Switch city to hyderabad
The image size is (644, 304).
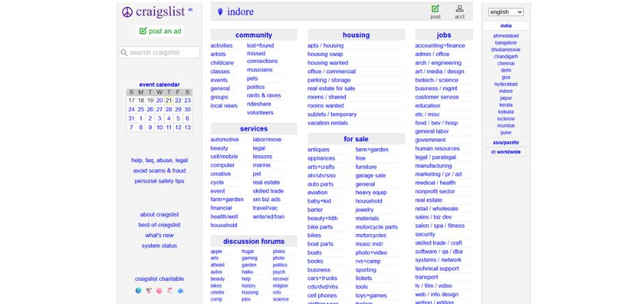click(506, 85)
